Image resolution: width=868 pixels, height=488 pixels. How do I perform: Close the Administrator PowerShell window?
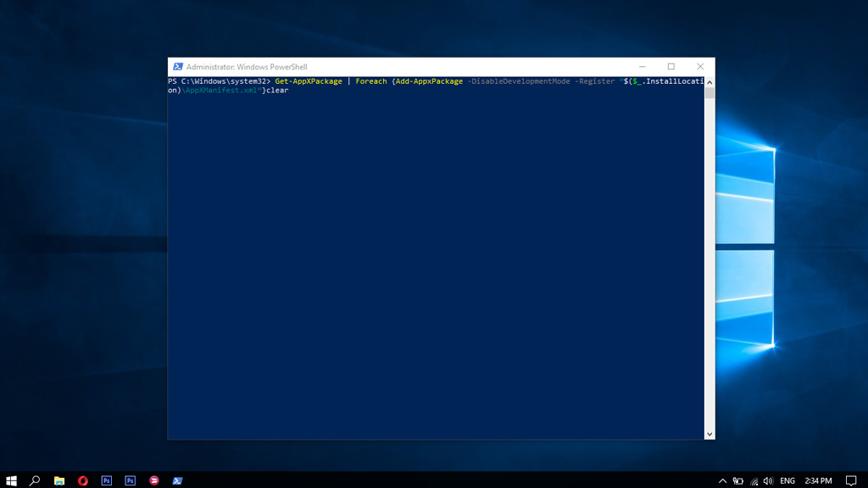(x=700, y=66)
